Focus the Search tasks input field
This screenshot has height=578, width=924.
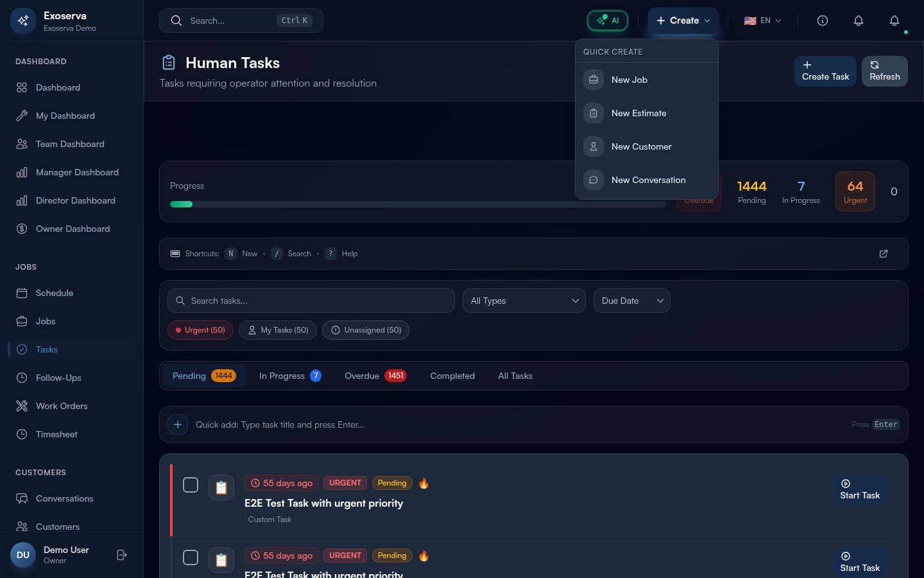coord(311,301)
